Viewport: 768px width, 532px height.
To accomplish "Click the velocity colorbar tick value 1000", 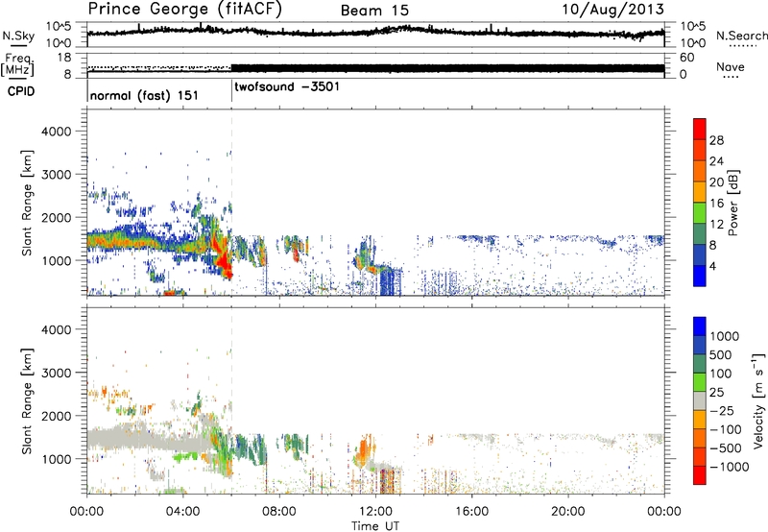I will coord(724,336).
